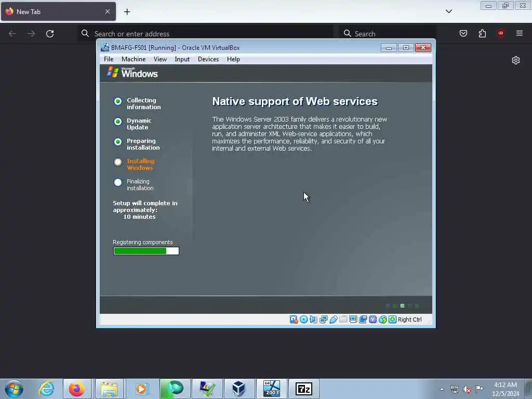This screenshot has width=532, height=399.
Task: Open the Firefox Extensions puzzle icon
Action: [482, 33]
